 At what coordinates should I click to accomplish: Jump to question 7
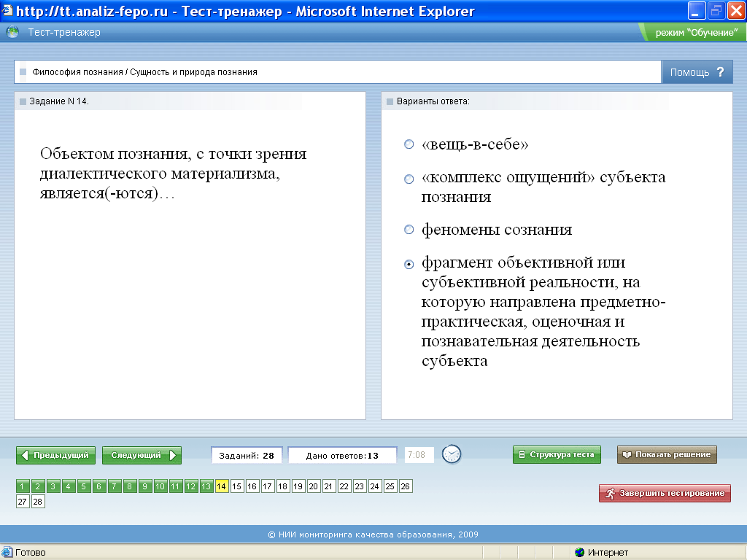coord(115,486)
